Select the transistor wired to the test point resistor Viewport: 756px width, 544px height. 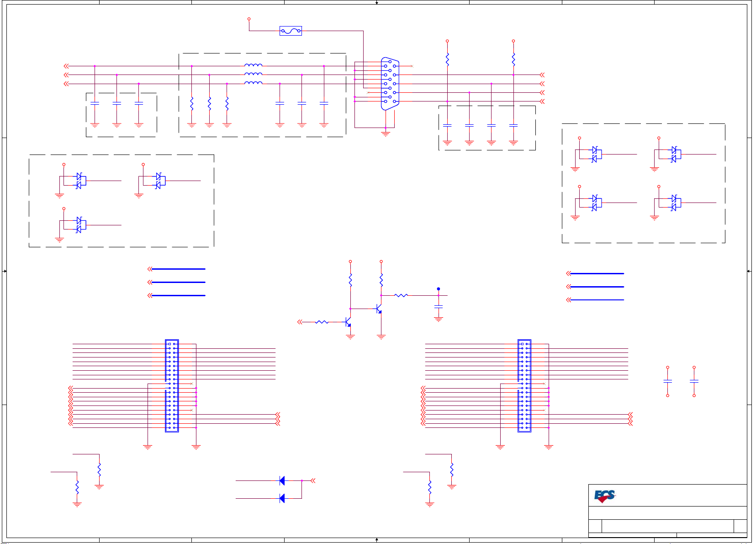tap(379, 309)
